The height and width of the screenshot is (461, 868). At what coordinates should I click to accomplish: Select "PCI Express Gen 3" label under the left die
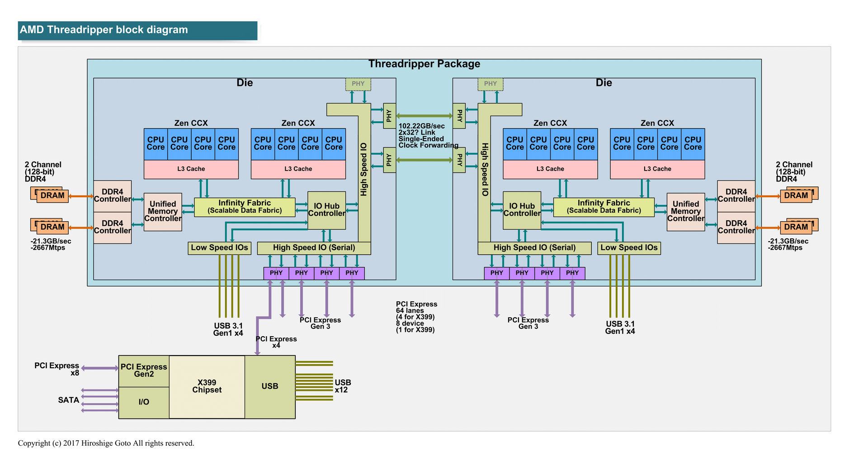(320, 323)
